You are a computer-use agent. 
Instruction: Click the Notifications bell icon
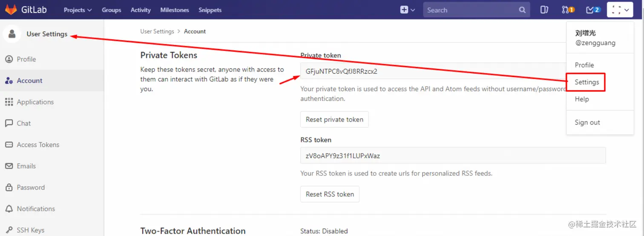coord(9,209)
